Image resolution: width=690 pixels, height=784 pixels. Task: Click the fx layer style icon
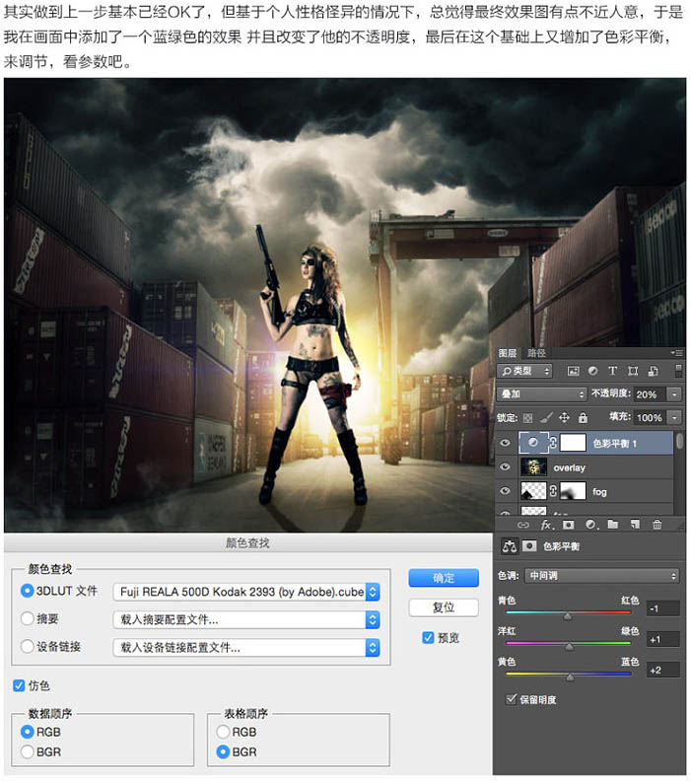[x=547, y=525]
